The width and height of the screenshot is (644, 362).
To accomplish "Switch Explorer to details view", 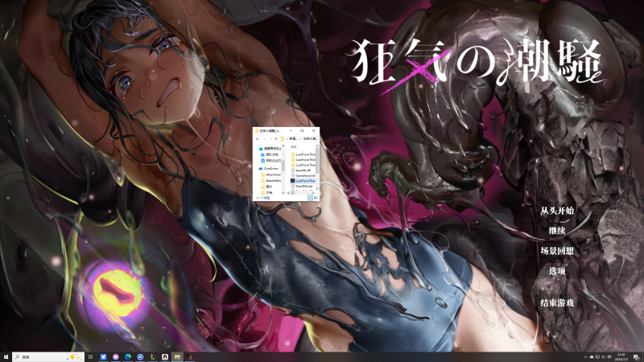I will click(310, 198).
